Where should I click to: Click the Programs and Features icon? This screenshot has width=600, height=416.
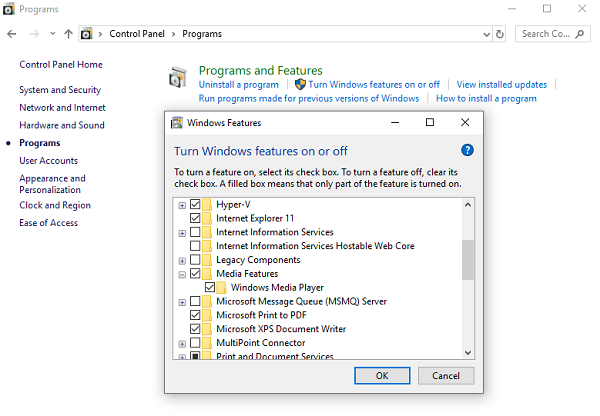point(178,79)
